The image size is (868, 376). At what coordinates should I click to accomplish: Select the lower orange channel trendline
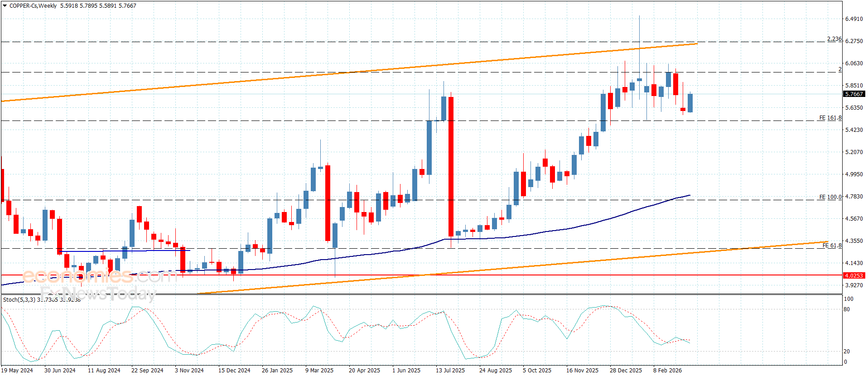point(512,268)
